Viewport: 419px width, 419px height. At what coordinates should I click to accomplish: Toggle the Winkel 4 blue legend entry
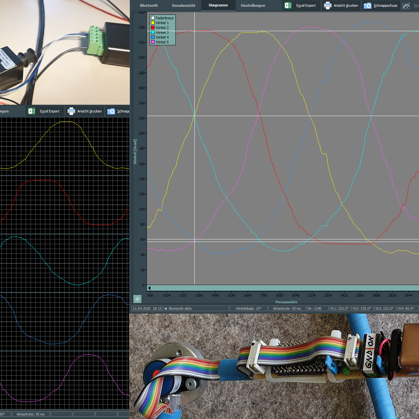[160, 37]
